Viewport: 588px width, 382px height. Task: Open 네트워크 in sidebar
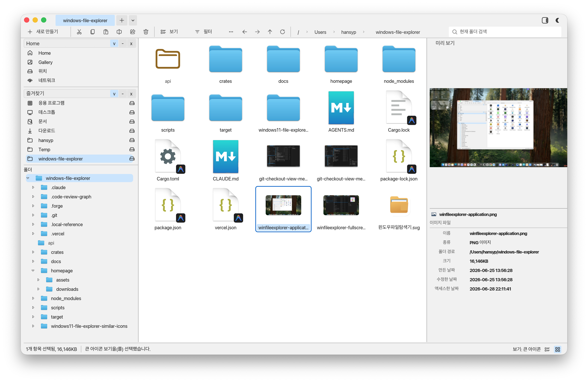(47, 80)
